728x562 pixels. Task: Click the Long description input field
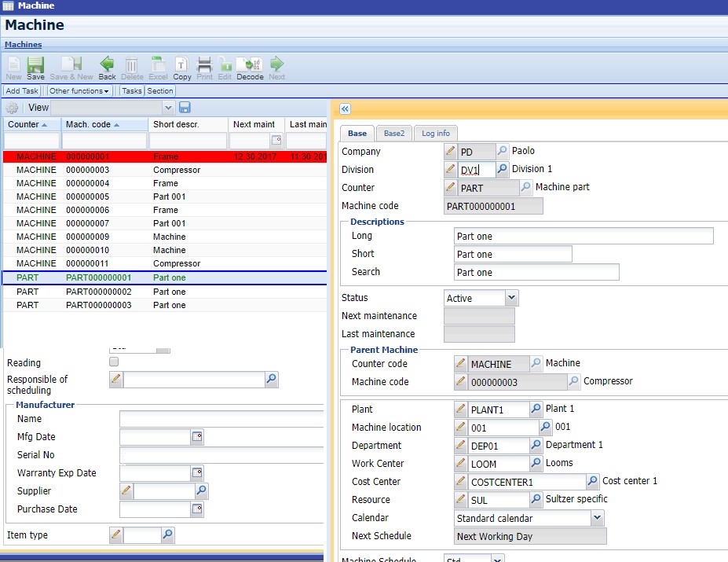(x=583, y=236)
